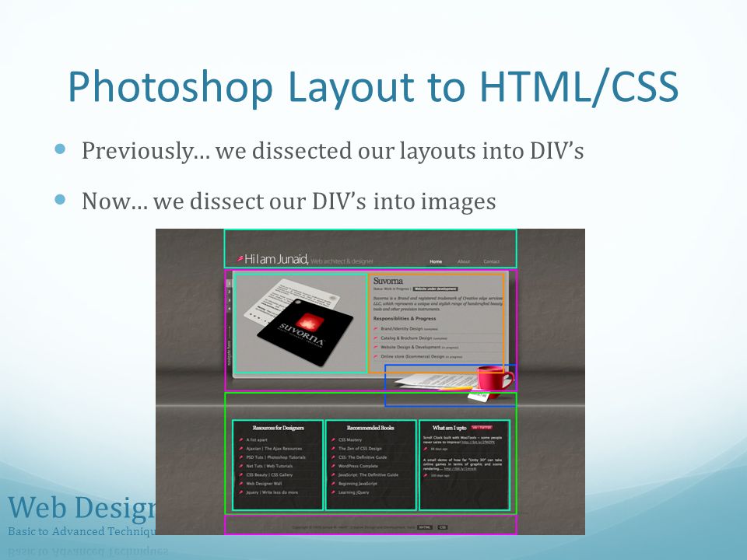Click the pink logo mark beside 'Hi I am Junaid'

tap(240, 259)
